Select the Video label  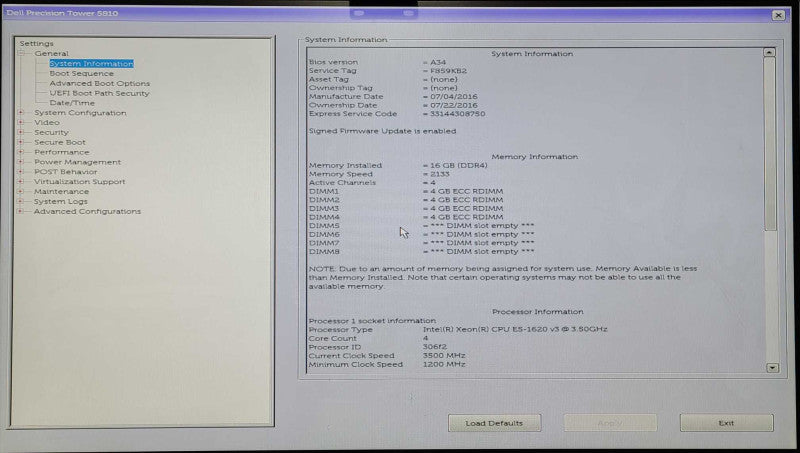point(47,122)
